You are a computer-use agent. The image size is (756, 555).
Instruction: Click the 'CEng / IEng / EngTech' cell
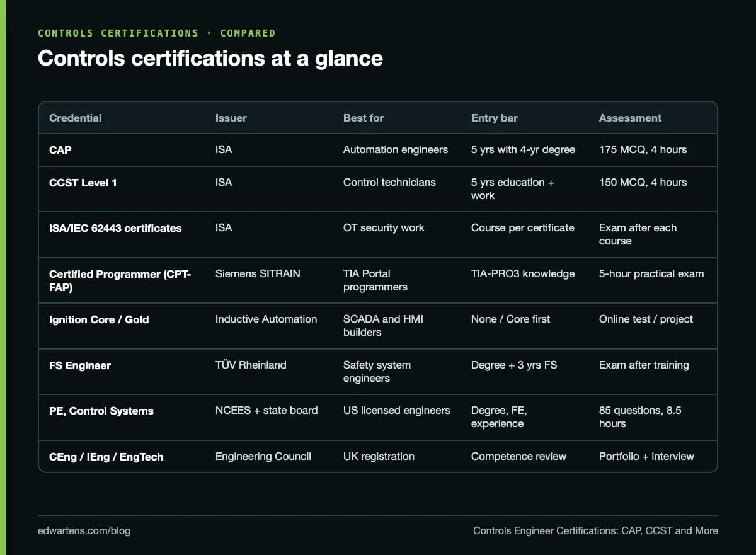[x=106, y=457]
